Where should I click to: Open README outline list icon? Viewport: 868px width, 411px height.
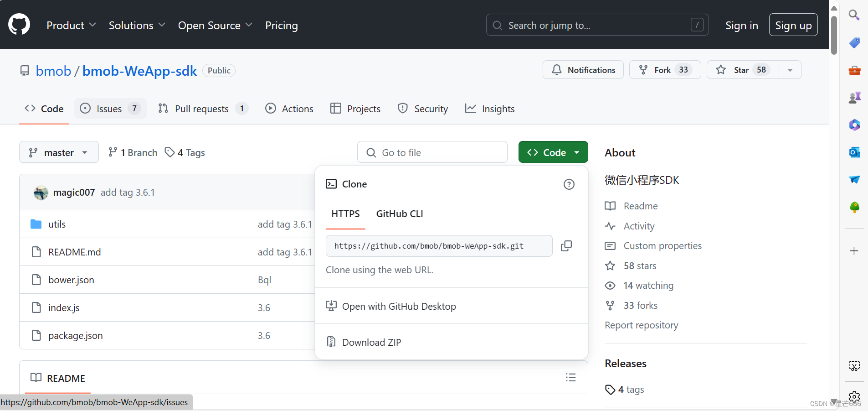pyautogui.click(x=571, y=378)
